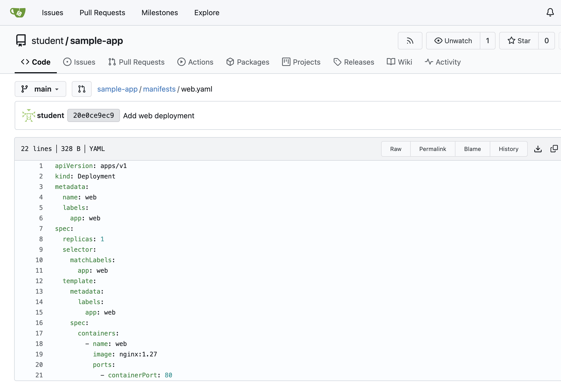Star the sample-app repository
This screenshot has width=561, height=392.
click(519, 41)
